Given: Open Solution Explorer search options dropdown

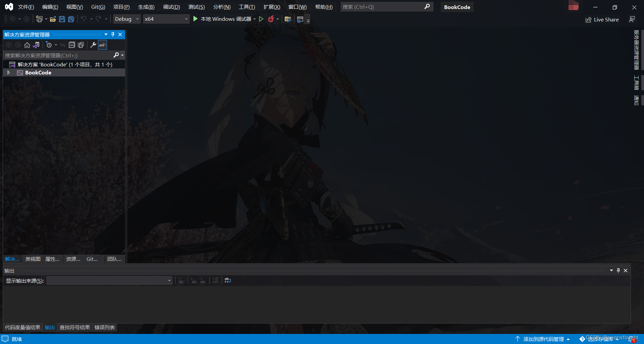Looking at the screenshot, I should pyautogui.click(x=122, y=55).
